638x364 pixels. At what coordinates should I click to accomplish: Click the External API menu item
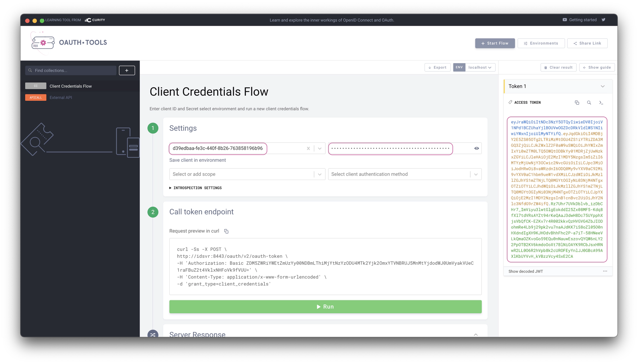coord(61,97)
